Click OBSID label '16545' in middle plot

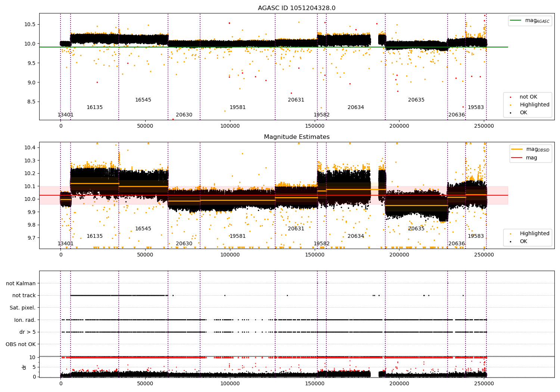pos(143,229)
